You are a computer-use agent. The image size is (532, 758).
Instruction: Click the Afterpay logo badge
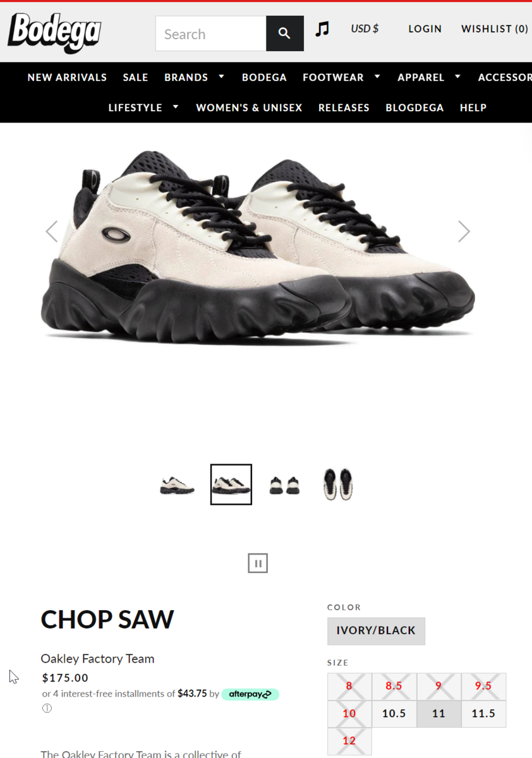pyautogui.click(x=250, y=694)
